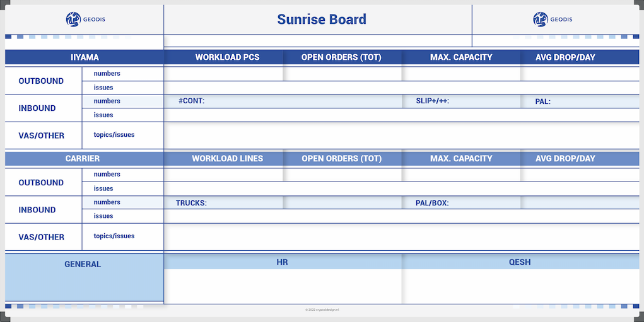Click OPEN ORDERS (TOT) in the CARRIER header row
The height and width of the screenshot is (322, 644).
(x=341, y=158)
